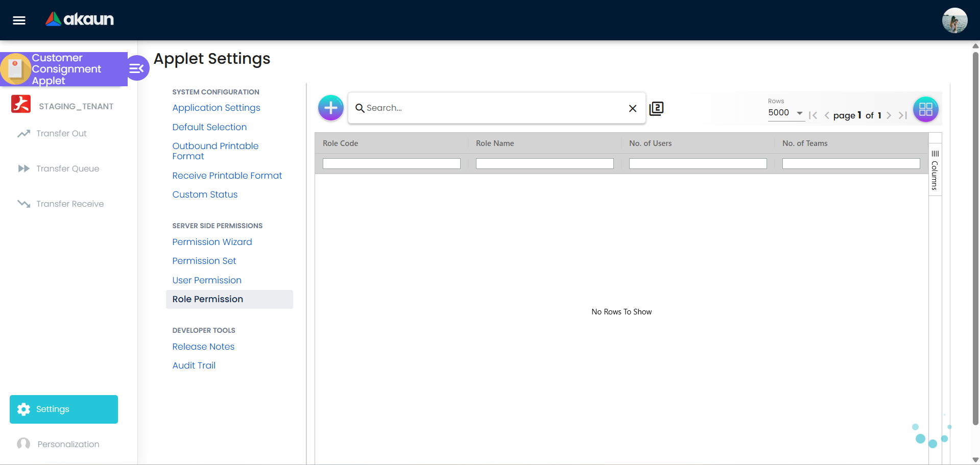
Task: Open the duplicate records icon beside search
Action: click(656, 108)
